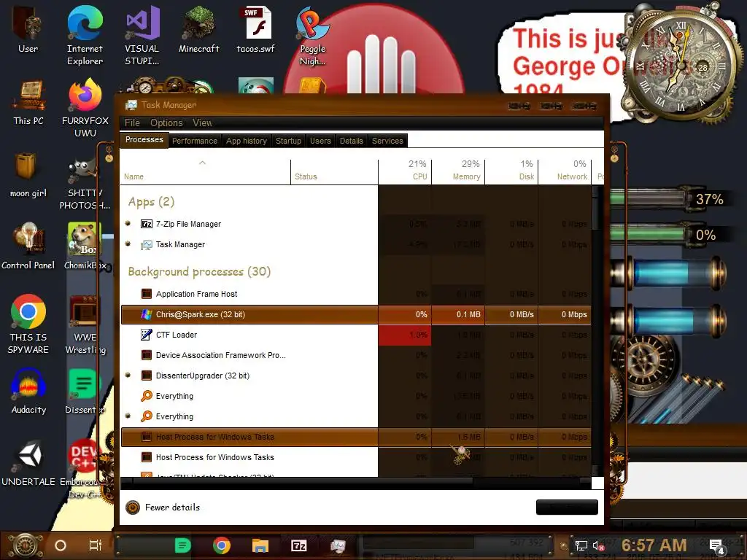
Task: Open Cortana circle on taskbar
Action: pyautogui.click(x=61, y=545)
